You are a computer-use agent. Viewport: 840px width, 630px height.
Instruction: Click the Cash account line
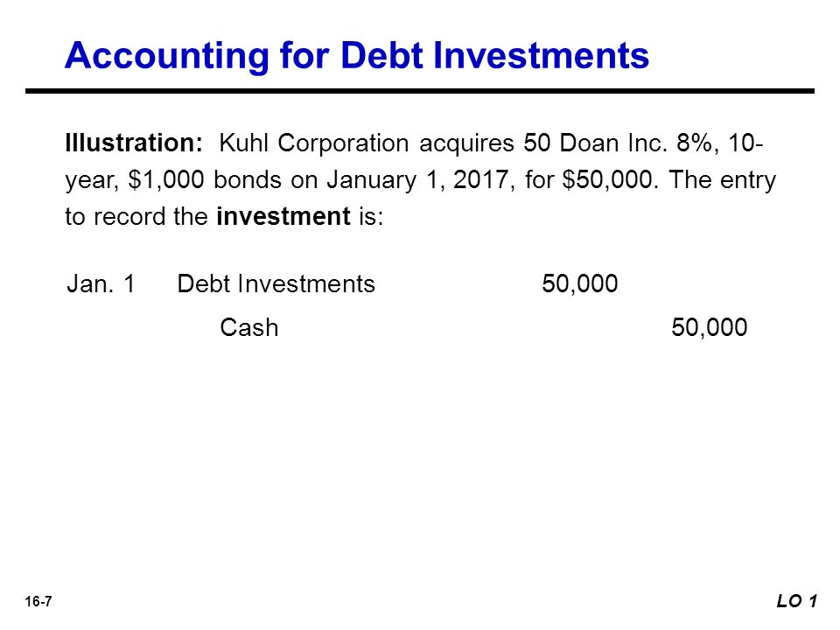pyautogui.click(x=249, y=328)
